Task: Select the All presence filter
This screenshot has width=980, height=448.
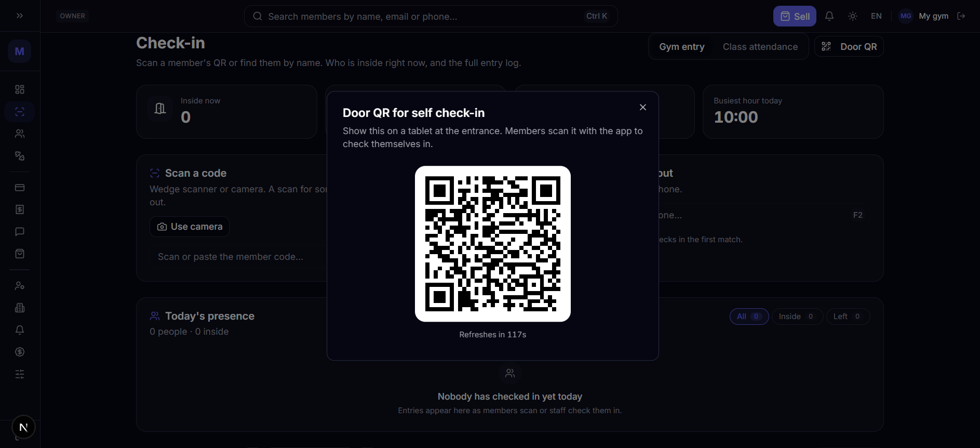Action: click(749, 317)
